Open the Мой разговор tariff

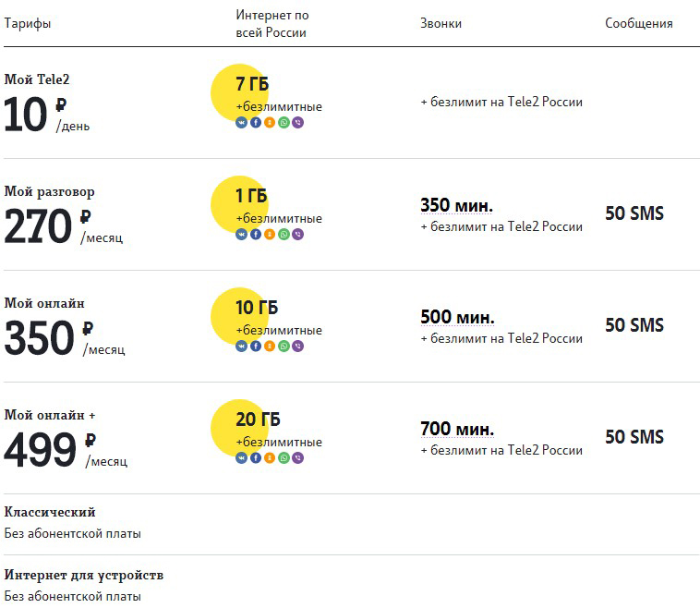[x=49, y=191]
